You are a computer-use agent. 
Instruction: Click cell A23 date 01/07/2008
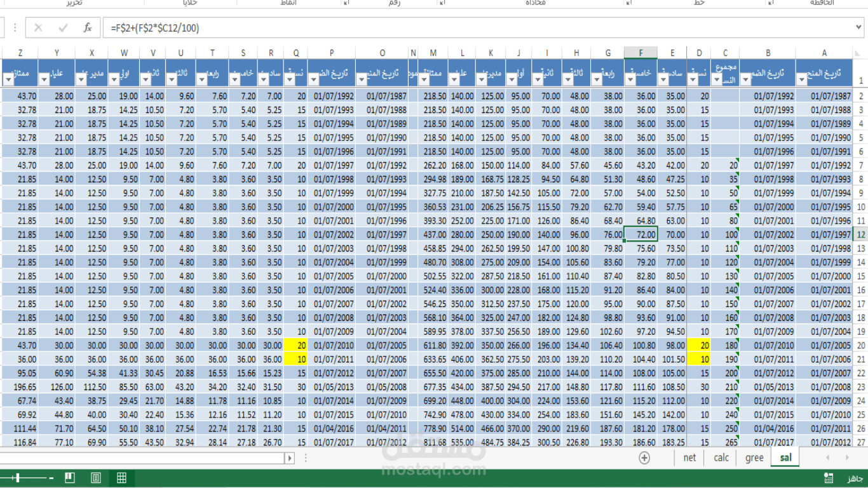click(824, 387)
